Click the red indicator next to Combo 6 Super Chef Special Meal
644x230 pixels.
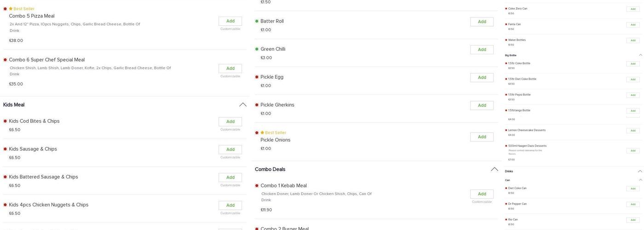(x=5, y=60)
